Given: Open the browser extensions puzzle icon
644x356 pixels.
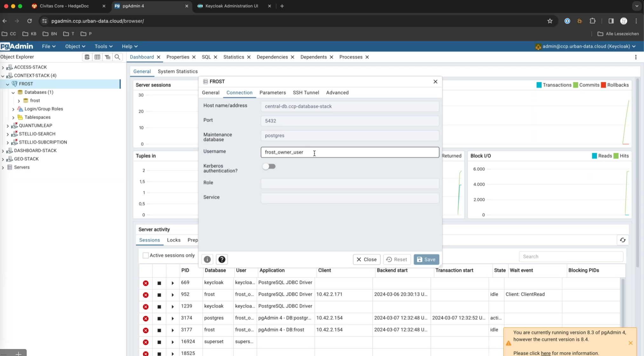Looking at the screenshot, I should coord(593,21).
